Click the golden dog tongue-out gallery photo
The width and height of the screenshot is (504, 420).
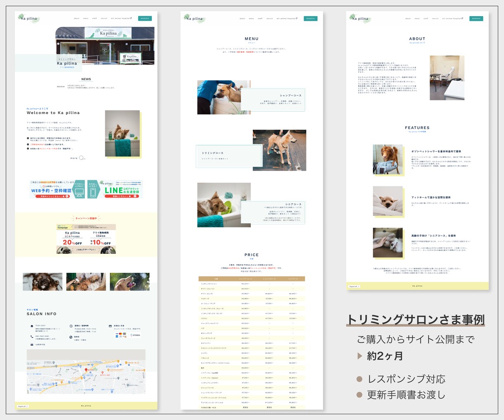(130, 282)
